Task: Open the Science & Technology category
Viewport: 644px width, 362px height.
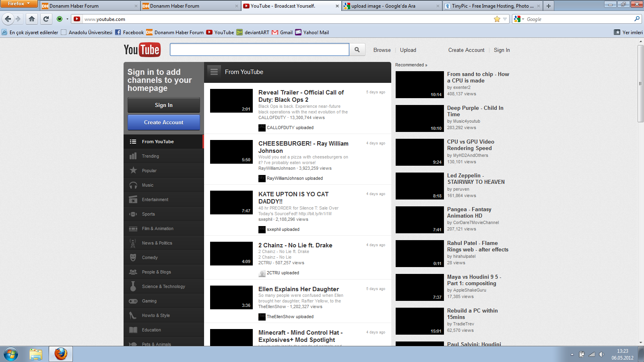Action: tap(163, 286)
